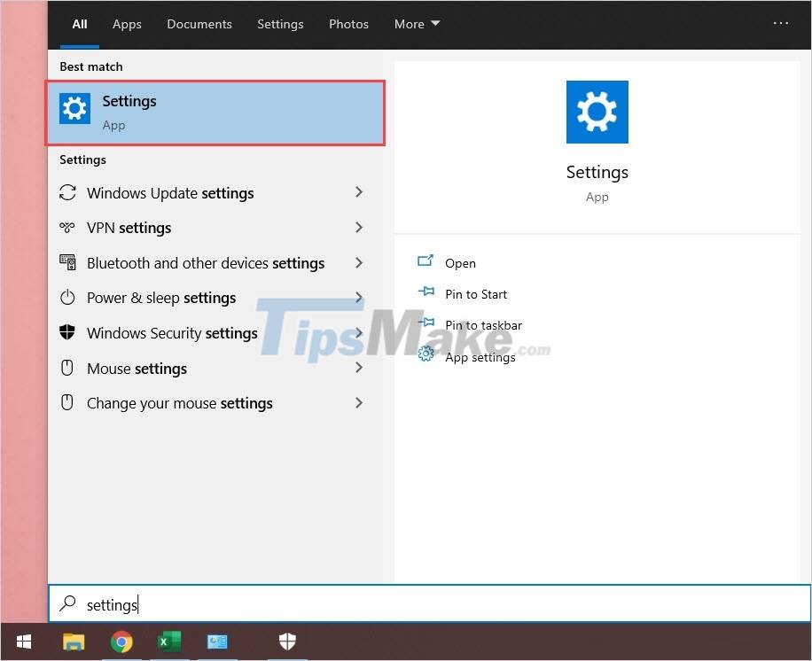Viewport: 812px width, 661px height.
Task: Launch Google Chrome from the taskbar
Action: point(121,641)
